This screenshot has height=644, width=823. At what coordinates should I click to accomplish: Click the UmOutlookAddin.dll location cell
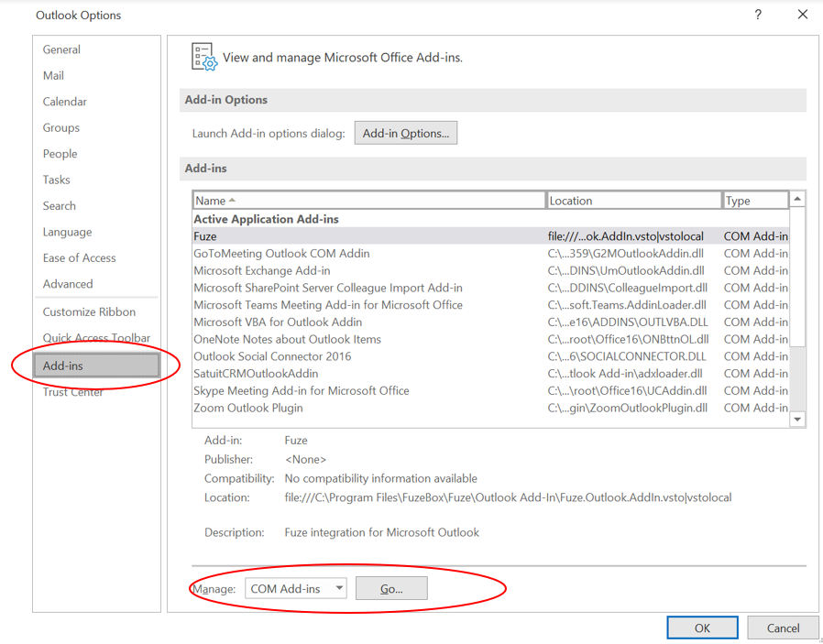pyautogui.click(x=626, y=271)
